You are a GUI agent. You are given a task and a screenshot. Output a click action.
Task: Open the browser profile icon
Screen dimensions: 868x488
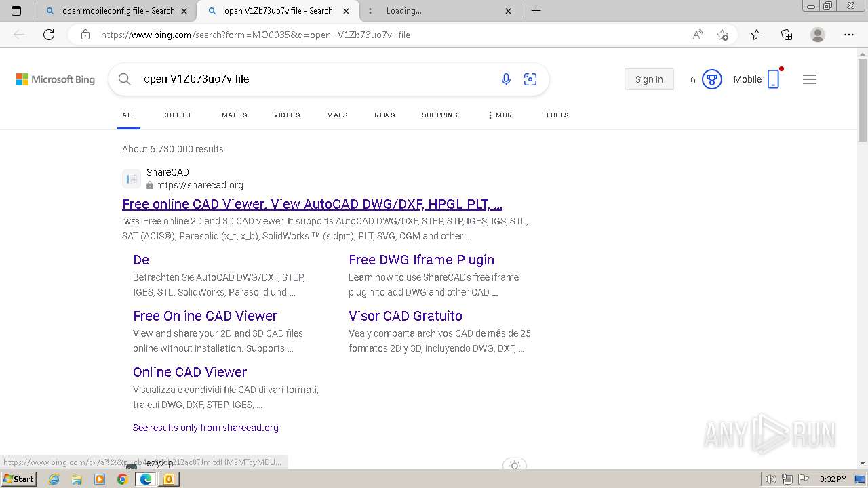click(818, 35)
